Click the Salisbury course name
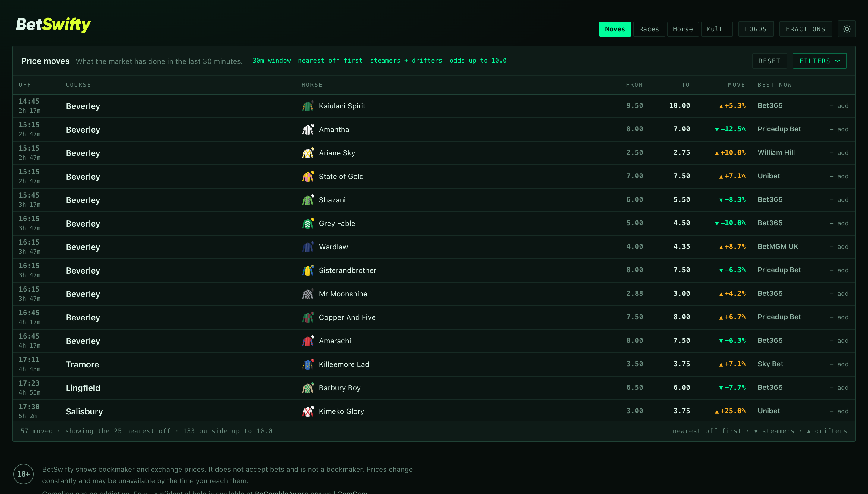868x494 pixels. (x=84, y=411)
